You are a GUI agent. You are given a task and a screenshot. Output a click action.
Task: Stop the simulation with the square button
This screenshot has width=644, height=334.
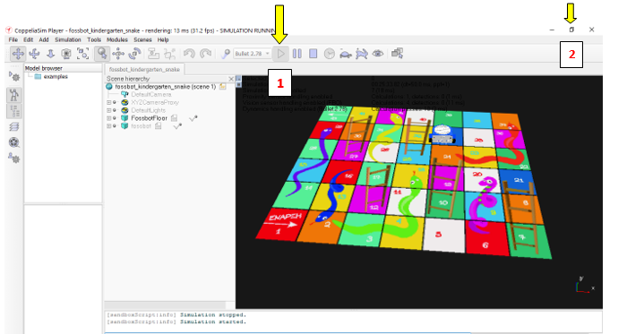(313, 54)
